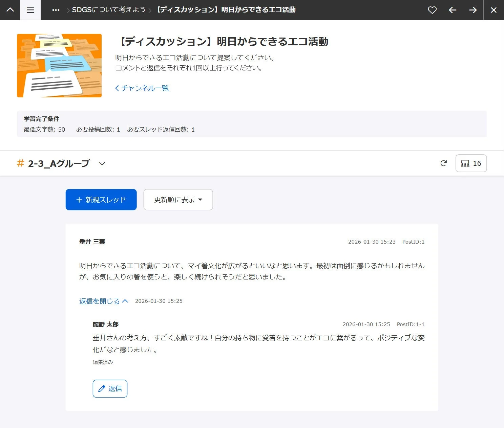Reply to 龍野 太郎 with the 返信 button
Image resolution: width=504 pixels, height=428 pixels.
click(x=110, y=388)
